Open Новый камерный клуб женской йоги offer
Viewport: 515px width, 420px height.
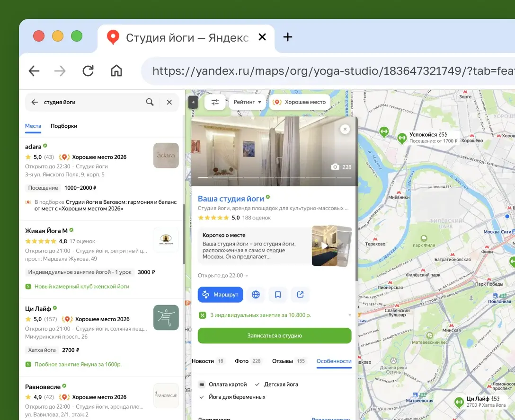pos(82,287)
